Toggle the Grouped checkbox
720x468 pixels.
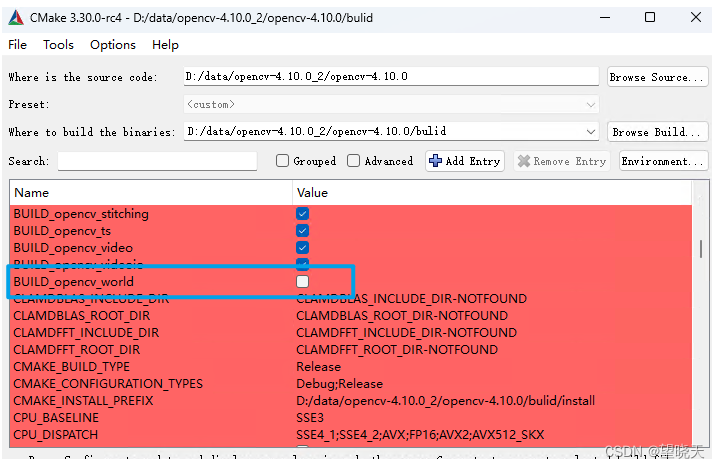pyautogui.click(x=282, y=161)
